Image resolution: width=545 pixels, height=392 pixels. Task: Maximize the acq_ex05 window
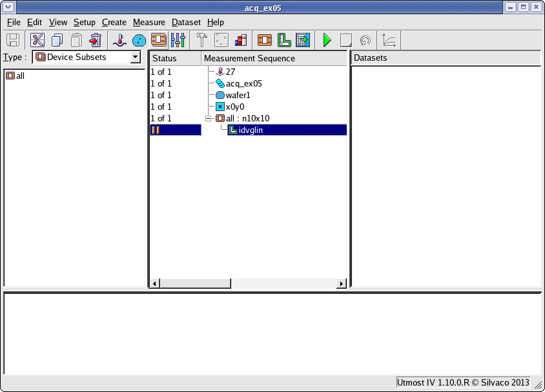(524, 7)
